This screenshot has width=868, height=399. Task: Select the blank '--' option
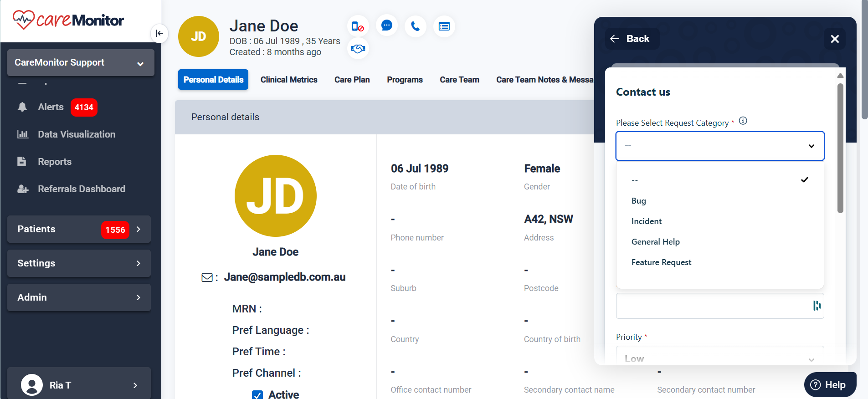coord(720,180)
